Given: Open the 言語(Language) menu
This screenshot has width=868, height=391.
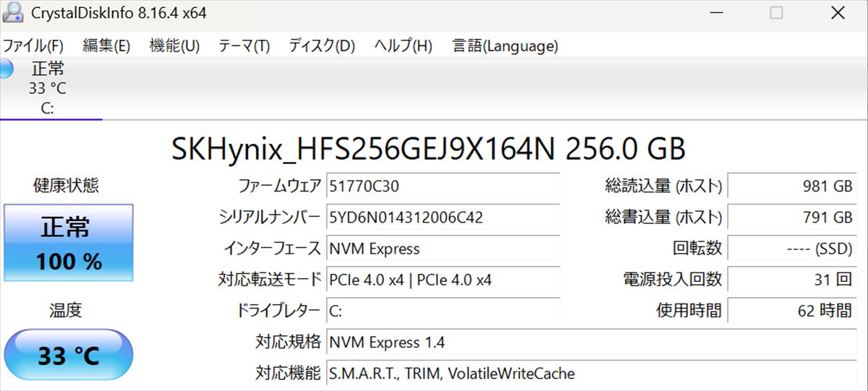Looking at the screenshot, I should coord(505,46).
